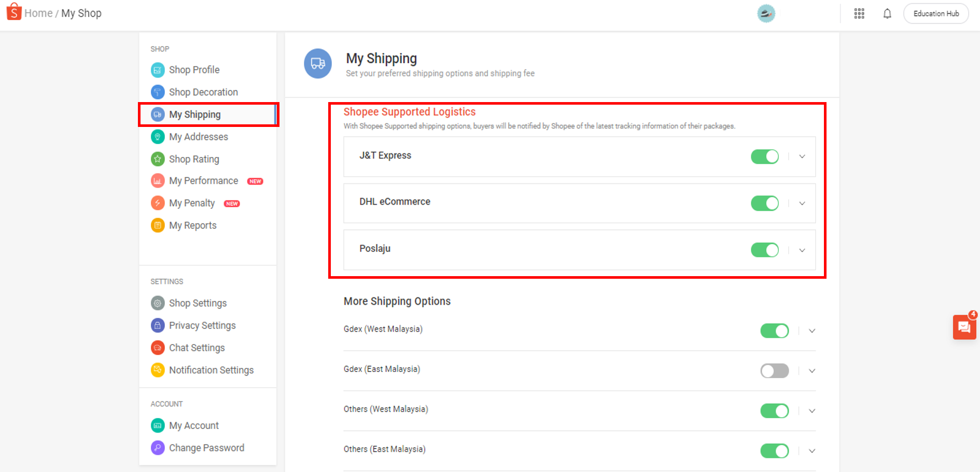Click the notification bell icon
980x472 pixels.
click(887, 13)
